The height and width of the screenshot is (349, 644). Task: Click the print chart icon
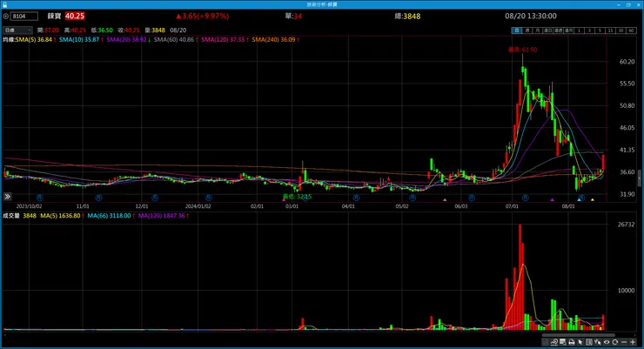[x=572, y=342]
